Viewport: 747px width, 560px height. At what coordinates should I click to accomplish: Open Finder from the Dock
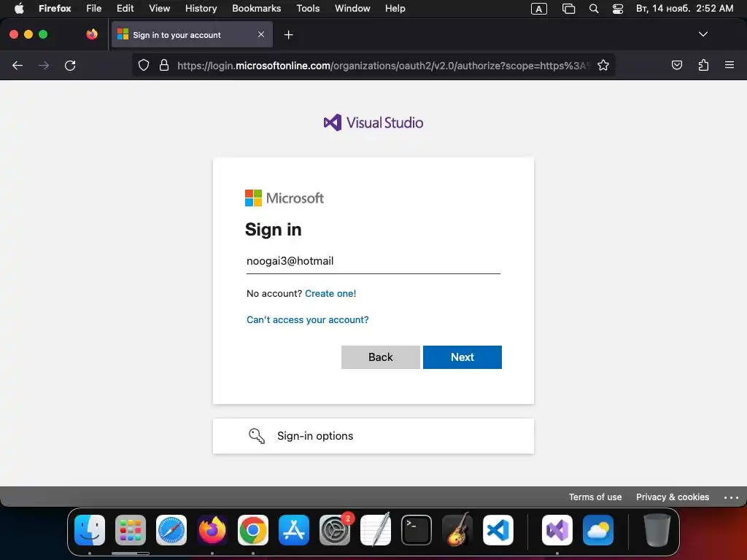click(90, 530)
